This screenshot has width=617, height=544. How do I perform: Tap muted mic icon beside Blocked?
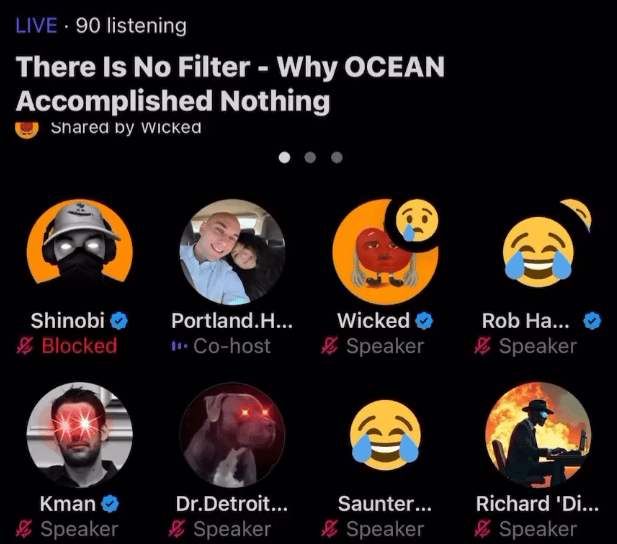tap(25, 346)
